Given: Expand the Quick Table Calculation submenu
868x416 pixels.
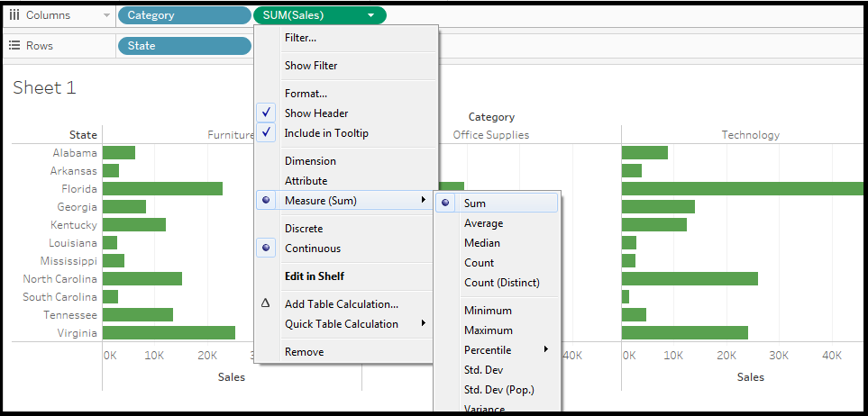Looking at the screenshot, I should click(x=342, y=324).
